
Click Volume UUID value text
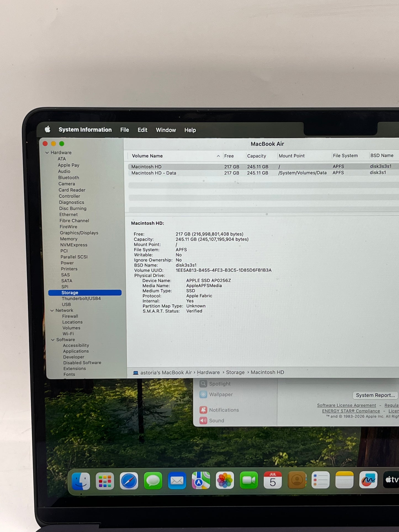tap(224, 270)
